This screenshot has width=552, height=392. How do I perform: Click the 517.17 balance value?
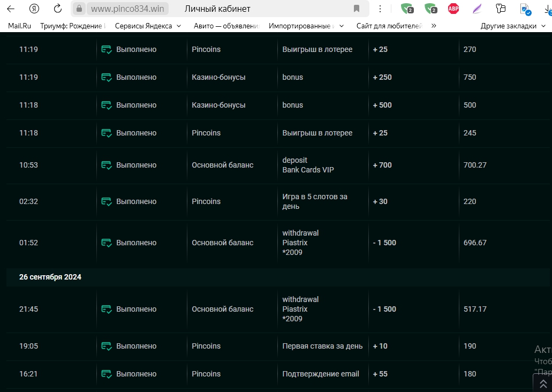475,309
